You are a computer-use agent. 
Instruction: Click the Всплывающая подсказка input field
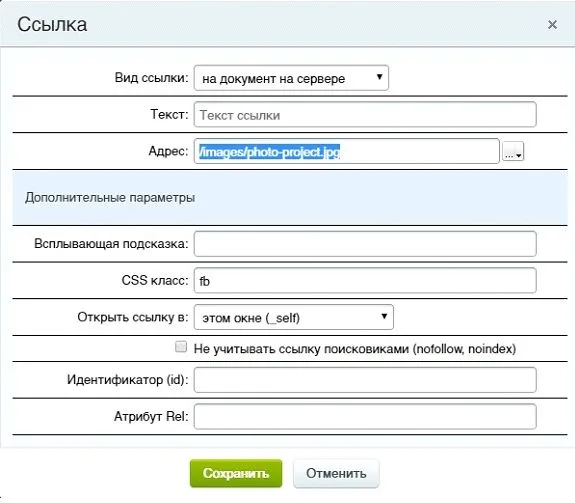(x=365, y=244)
